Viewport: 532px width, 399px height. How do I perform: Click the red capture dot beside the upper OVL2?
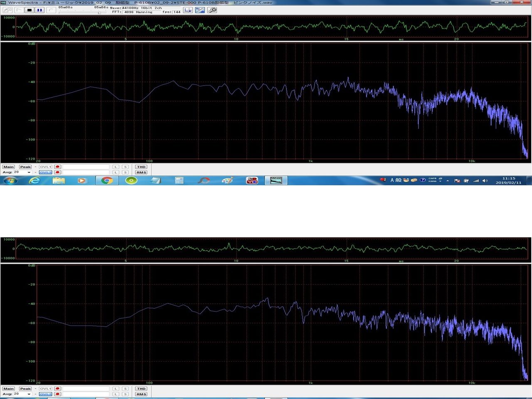point(57,172)
